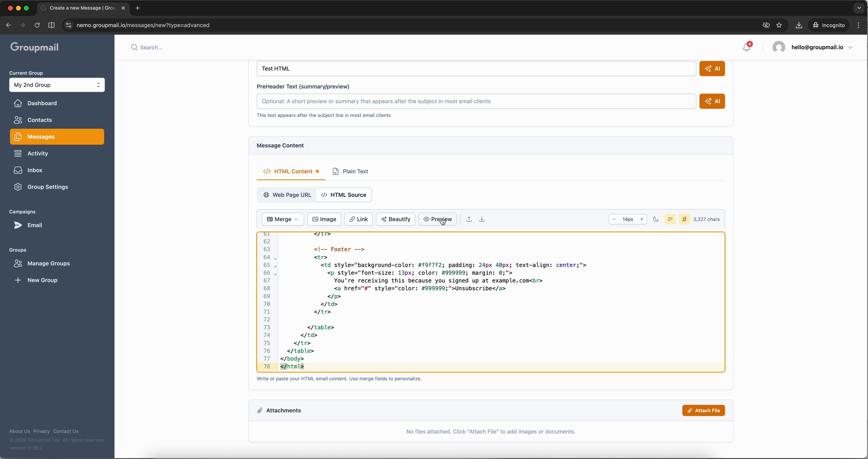Switch to the Plain Text tab
The width and height of the screenshot is (868, 459).
[350, 171]
